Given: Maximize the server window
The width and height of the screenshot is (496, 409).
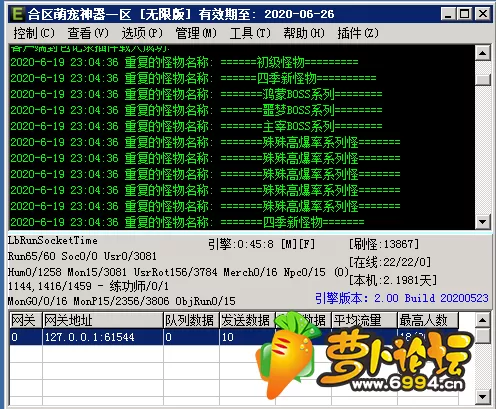Looking at the screenshot, I should click(465, 14).
